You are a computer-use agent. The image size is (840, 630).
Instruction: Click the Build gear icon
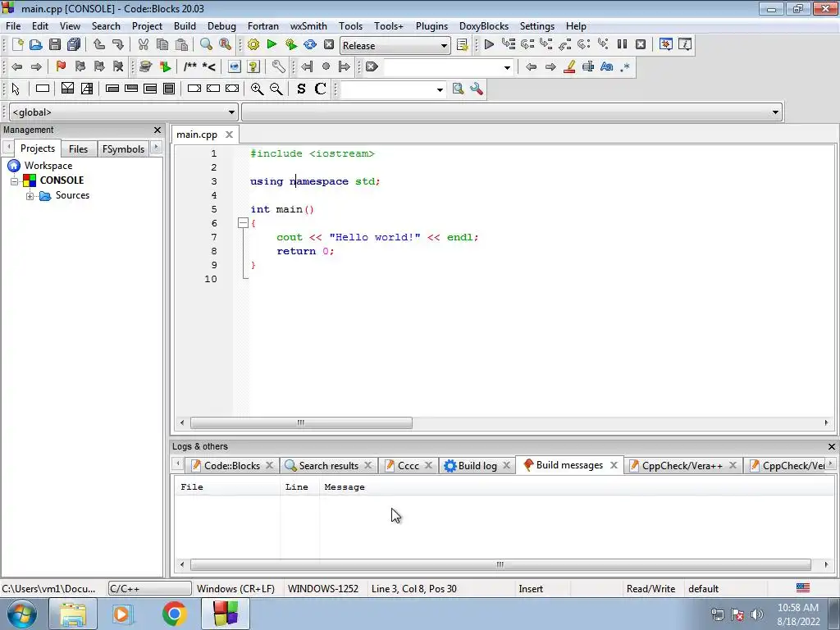(253, 44)
